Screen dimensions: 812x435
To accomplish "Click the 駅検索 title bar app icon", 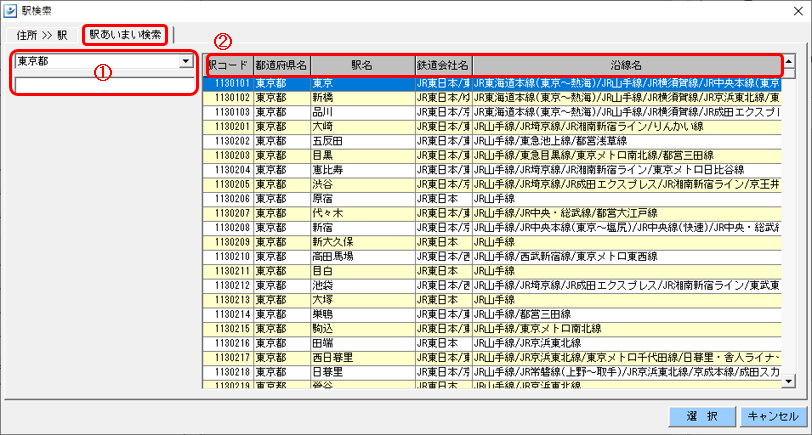I will click(9, 10).
